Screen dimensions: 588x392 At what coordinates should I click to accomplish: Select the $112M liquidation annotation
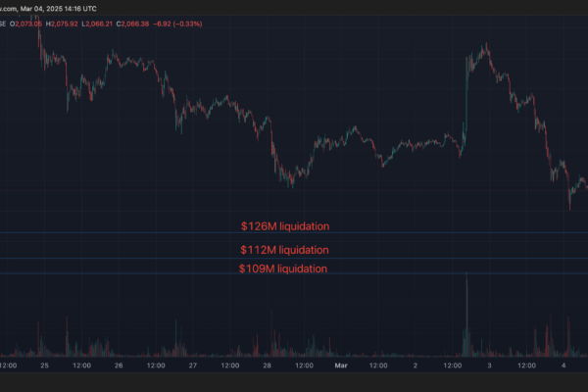coord(285,250)
